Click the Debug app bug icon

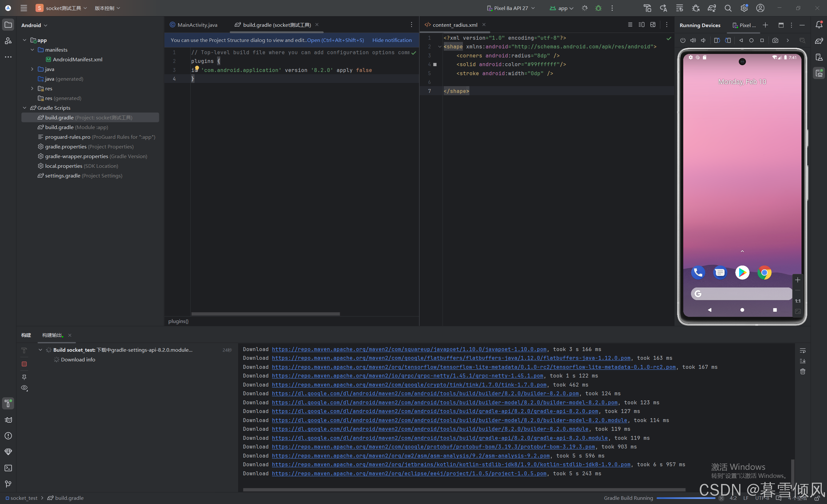coord(598,8)
